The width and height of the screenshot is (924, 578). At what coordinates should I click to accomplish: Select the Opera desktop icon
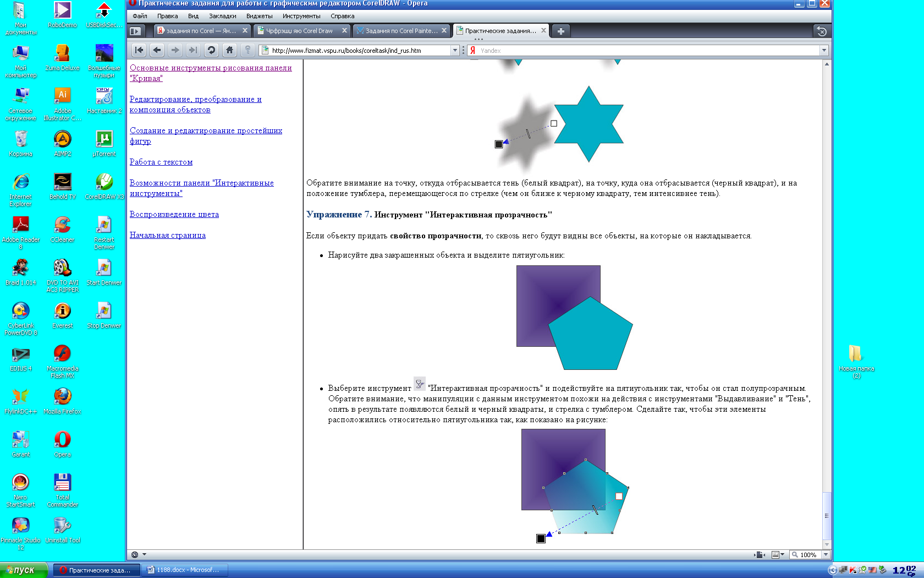coord(63,444)
